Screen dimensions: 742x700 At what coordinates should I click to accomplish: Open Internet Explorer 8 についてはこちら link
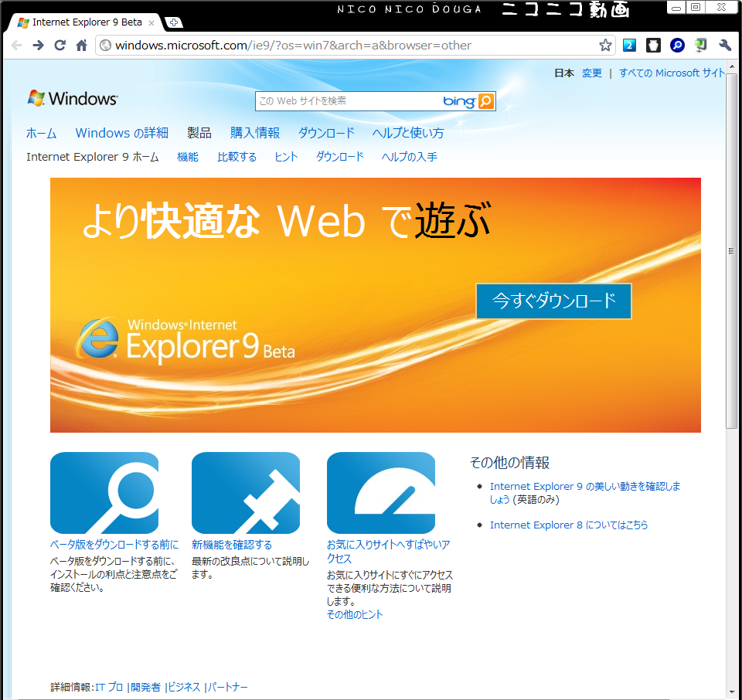pos(569,525)
